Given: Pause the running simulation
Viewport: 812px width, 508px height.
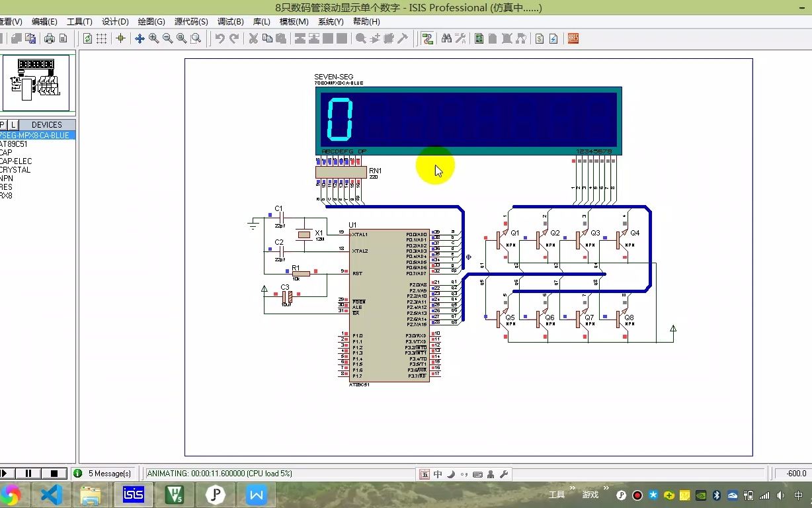Looking at the screenshot, I should (28, 473).
